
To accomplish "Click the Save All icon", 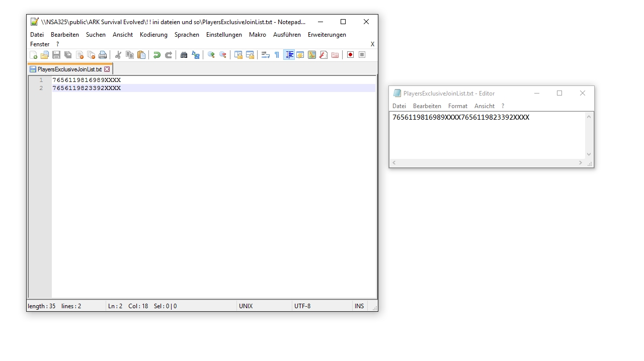I will coord(68,55).
